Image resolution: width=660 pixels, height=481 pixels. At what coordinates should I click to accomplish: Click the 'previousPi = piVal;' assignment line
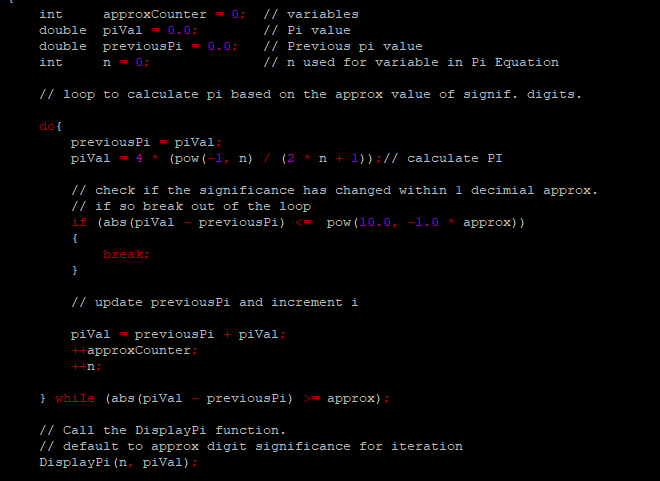[x=146, y=142]
